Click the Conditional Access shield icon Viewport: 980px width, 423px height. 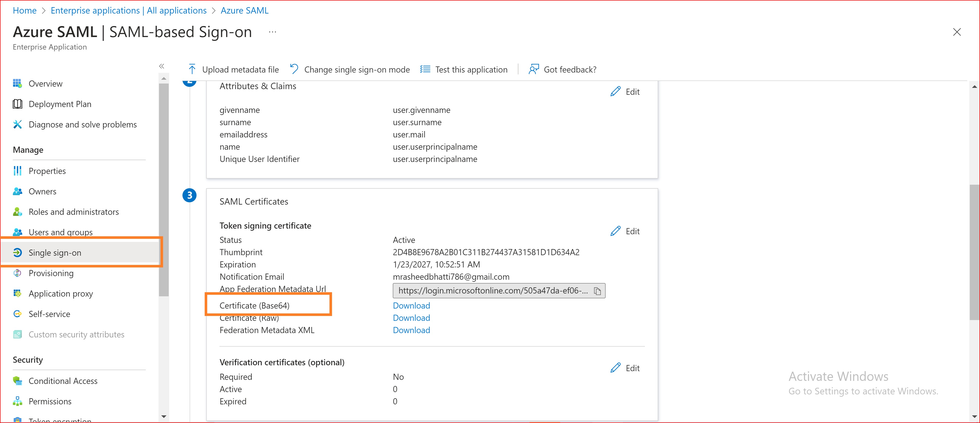(18, 381)
